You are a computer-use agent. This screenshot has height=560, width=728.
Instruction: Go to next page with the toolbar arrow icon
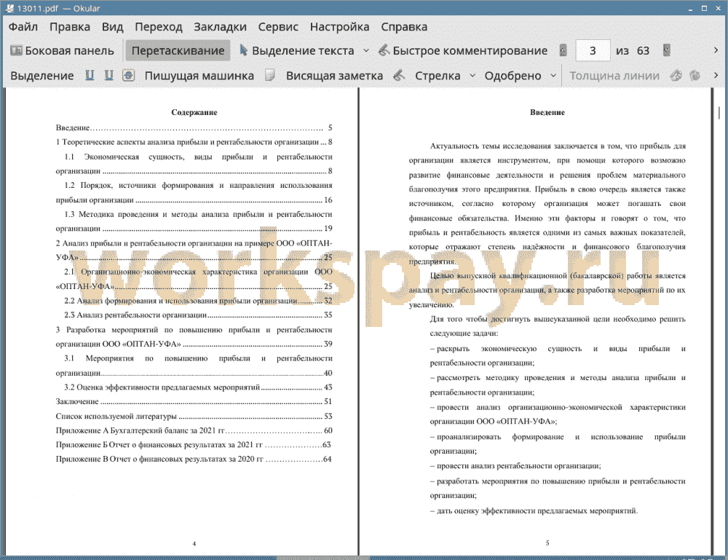pyautogui.click(x=667, y=50)
